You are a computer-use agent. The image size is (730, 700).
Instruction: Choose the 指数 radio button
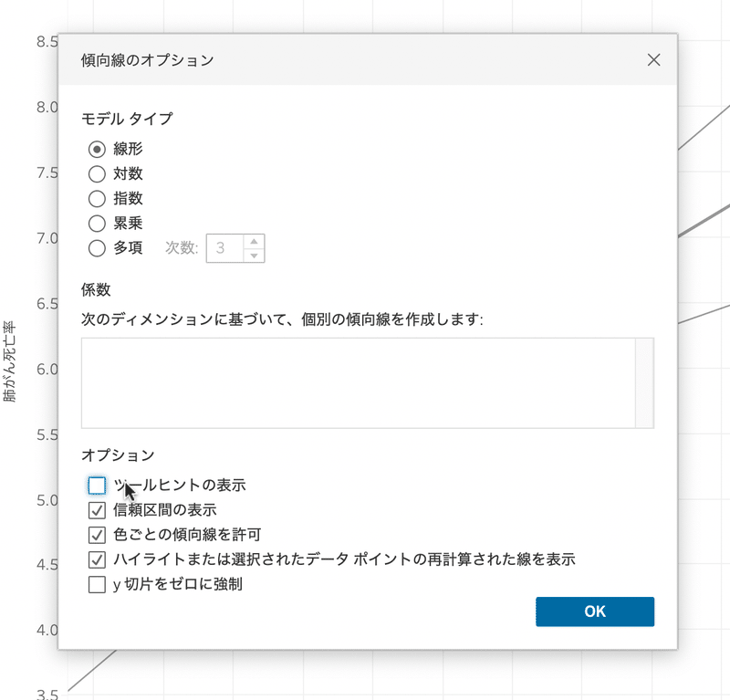click(97, 199)
